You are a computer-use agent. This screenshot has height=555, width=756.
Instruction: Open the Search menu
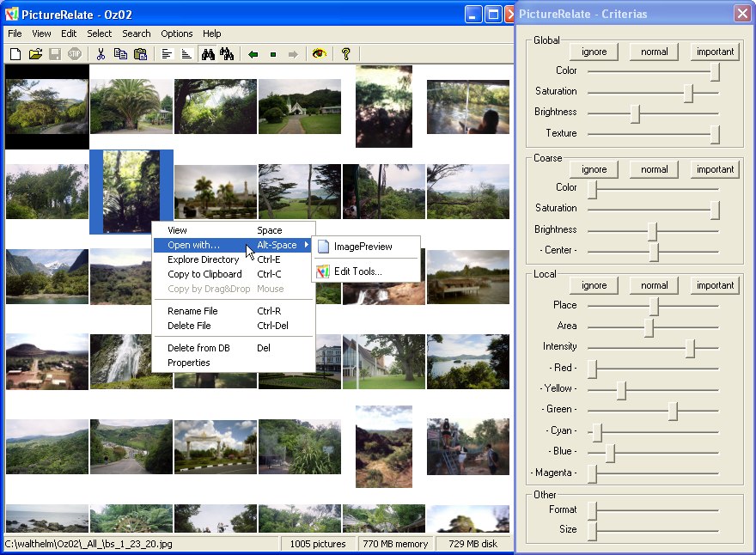(136, 34)
